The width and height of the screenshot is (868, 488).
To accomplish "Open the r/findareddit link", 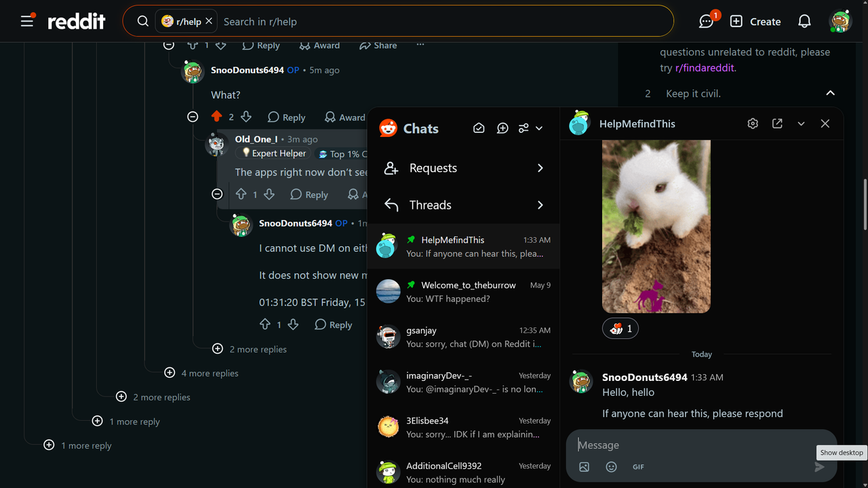I will (705, 68).
